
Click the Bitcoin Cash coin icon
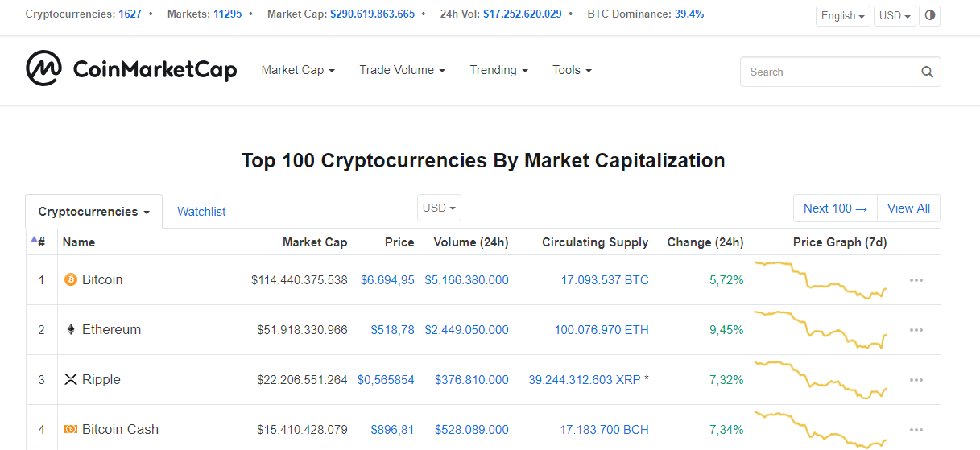coord(71,430)
